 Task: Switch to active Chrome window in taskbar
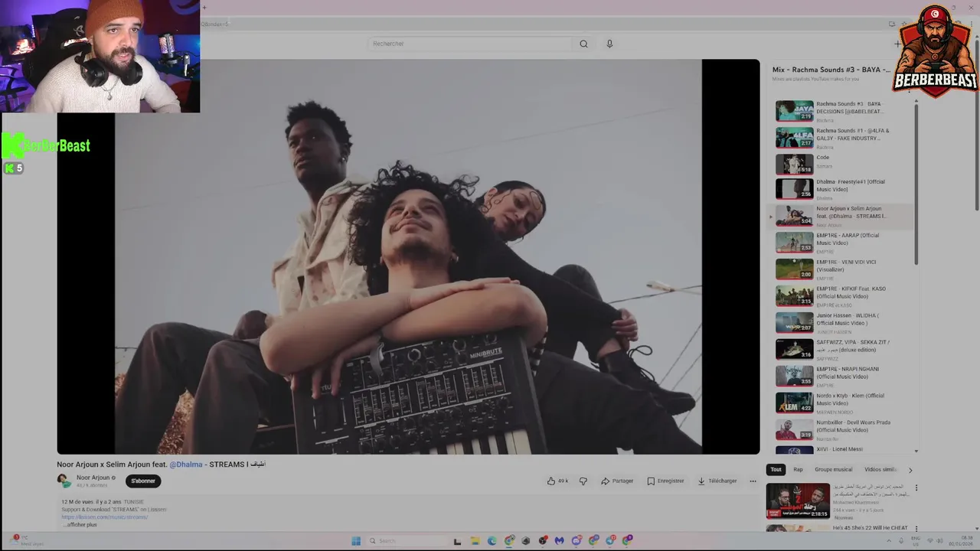tap(508, 540)
